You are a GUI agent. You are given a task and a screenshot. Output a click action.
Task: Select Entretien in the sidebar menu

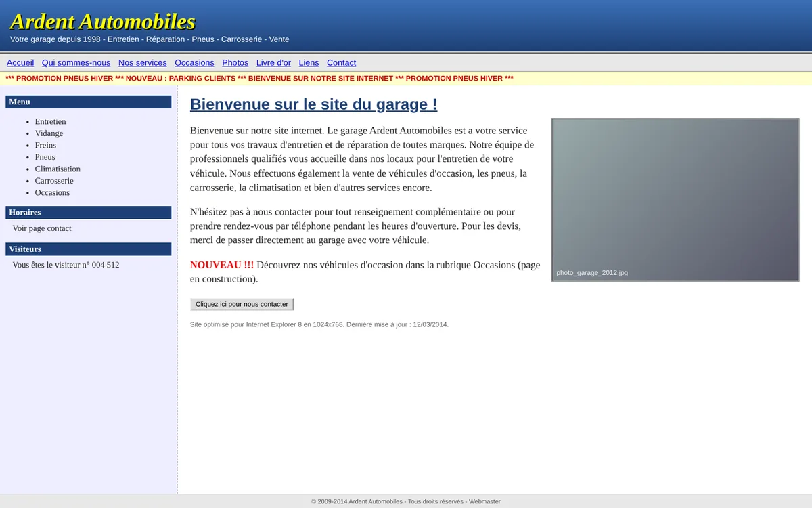(51, 121)
